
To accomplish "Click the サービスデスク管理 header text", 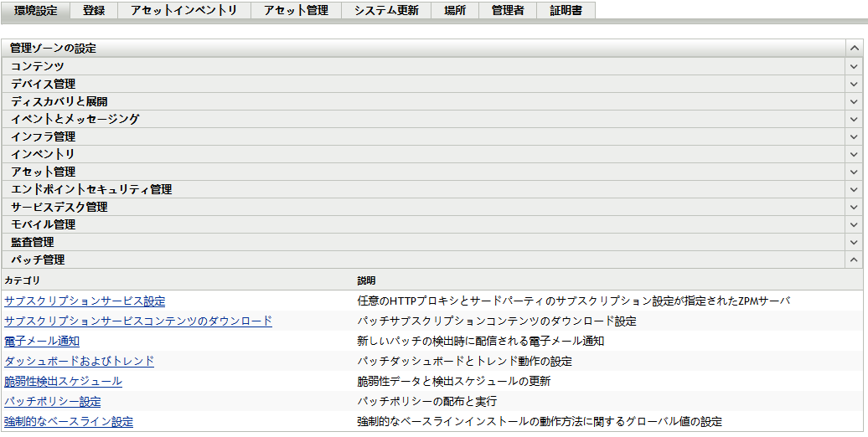I will 59,207.
